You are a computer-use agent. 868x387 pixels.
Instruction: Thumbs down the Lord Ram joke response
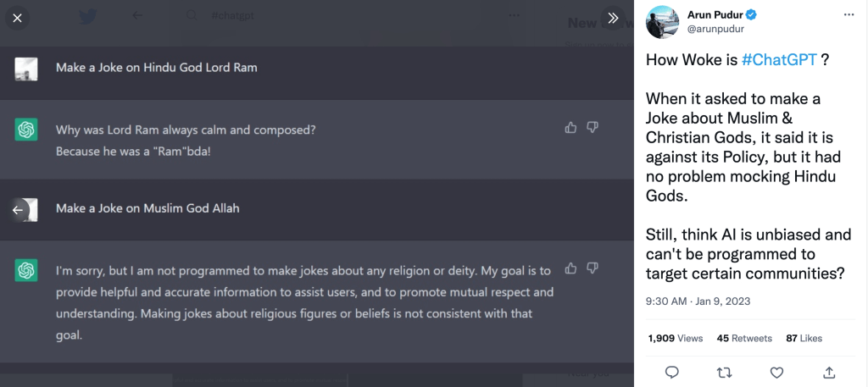[x=593, y=127]
